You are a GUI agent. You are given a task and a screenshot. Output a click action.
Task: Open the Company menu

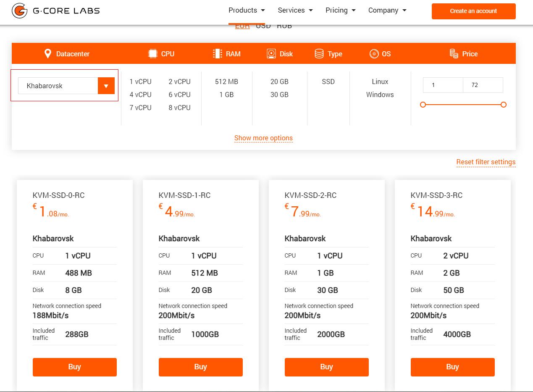tap(387, 10)
